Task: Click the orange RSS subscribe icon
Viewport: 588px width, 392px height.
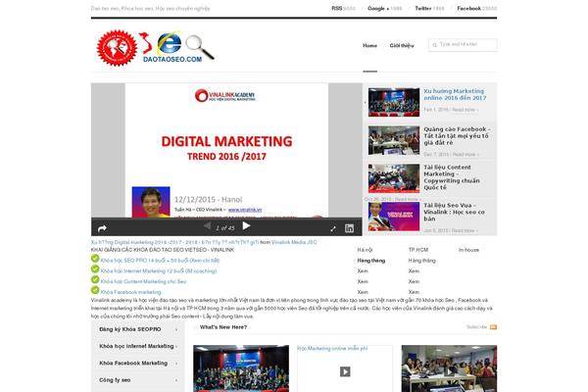Action: point(493,327)
